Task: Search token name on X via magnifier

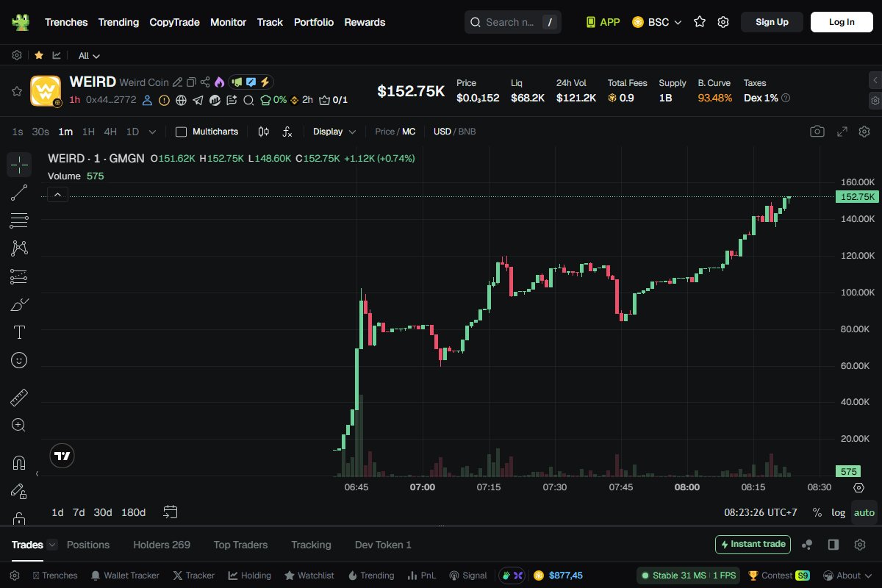Action: tap(248, 100)
